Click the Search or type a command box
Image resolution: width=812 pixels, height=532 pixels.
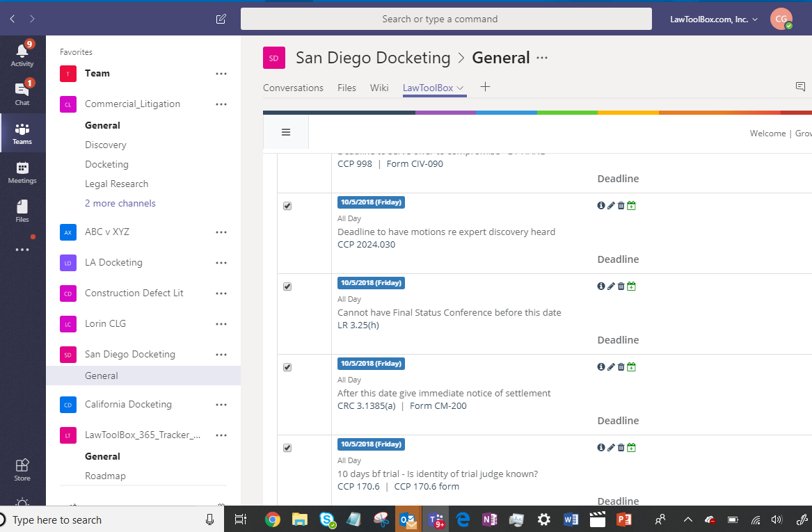446,19
